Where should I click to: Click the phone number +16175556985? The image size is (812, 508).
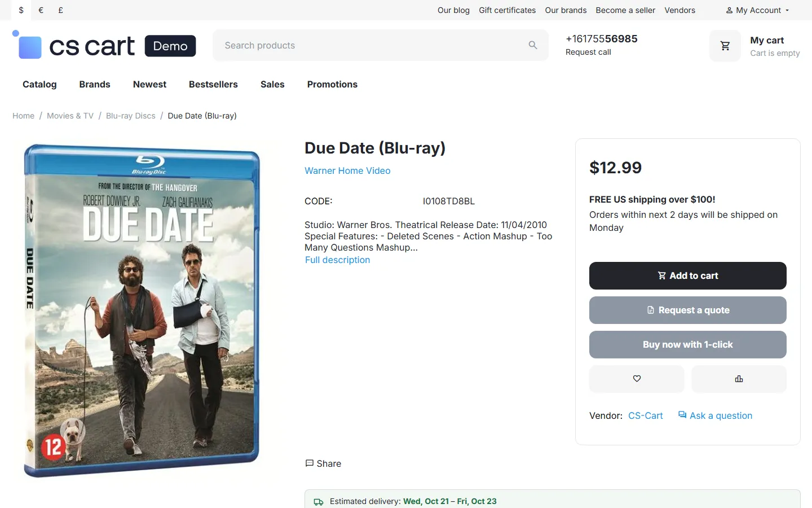[602, 38]
